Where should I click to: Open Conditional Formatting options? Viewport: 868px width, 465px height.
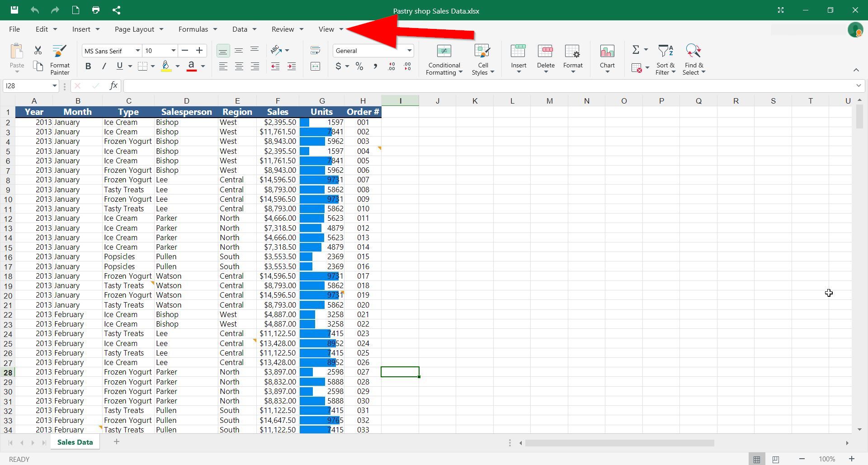tap(443, 59)
